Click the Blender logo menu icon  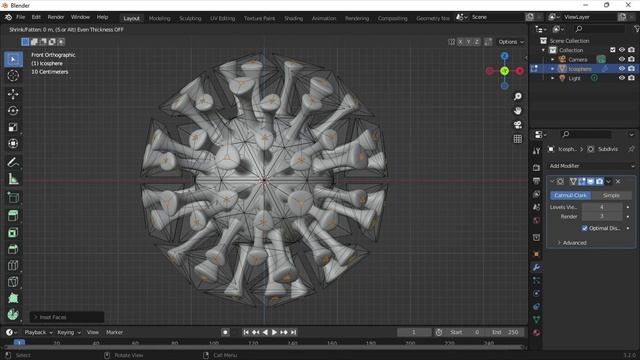tap(8, 17)
